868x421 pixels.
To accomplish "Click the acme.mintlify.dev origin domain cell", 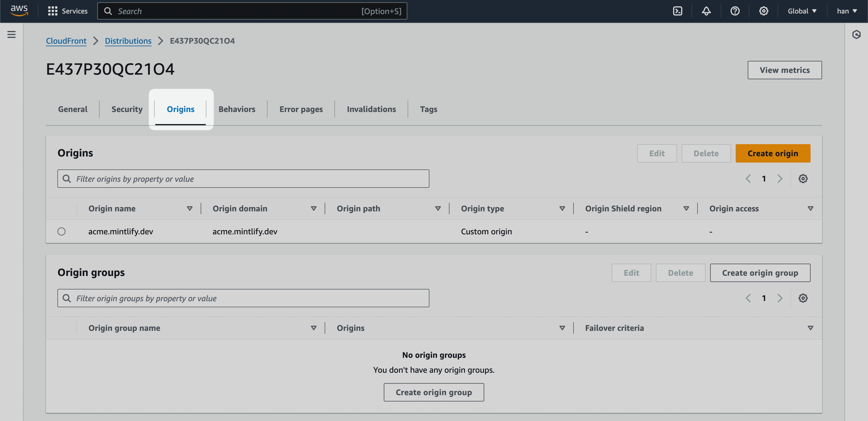I will (x=245, y=231).
